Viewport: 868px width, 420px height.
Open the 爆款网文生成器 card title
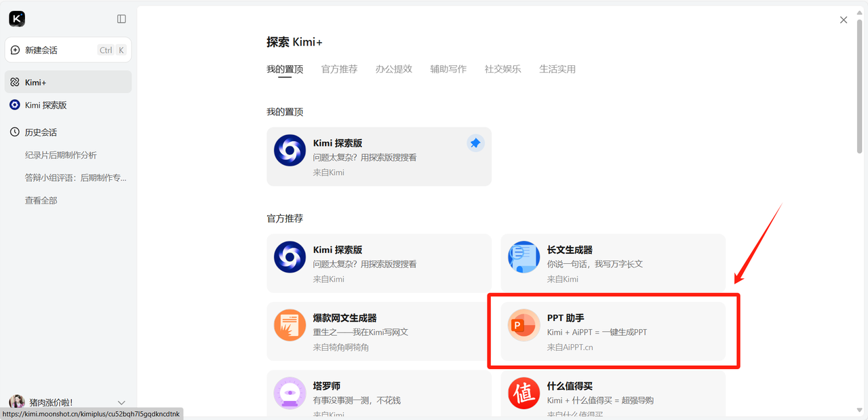click(345, 318)
